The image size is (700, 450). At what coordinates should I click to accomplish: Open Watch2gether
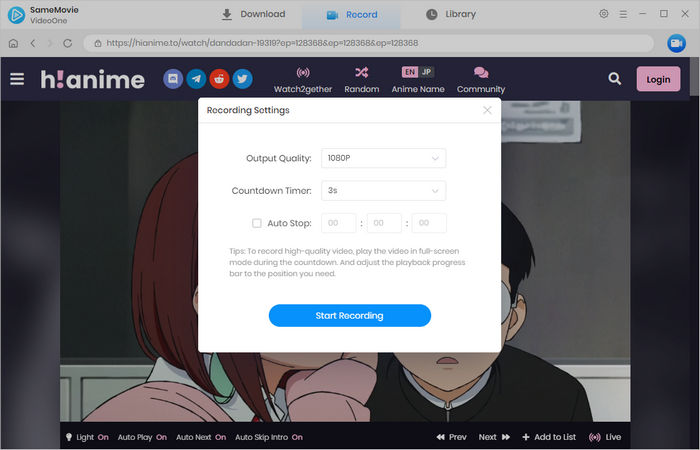click(303, 80)
